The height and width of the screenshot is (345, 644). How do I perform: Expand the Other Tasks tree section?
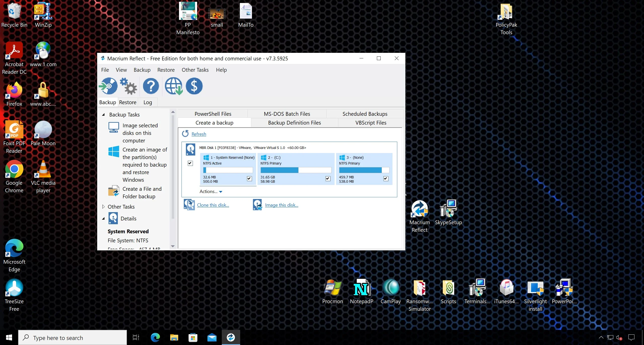(x=103, y=207)
